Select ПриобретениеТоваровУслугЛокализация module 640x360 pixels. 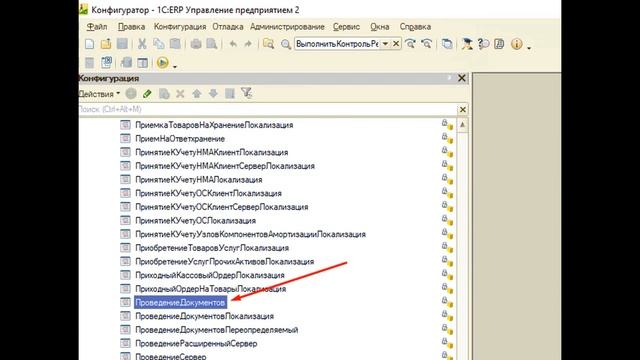tap(212, 248)
